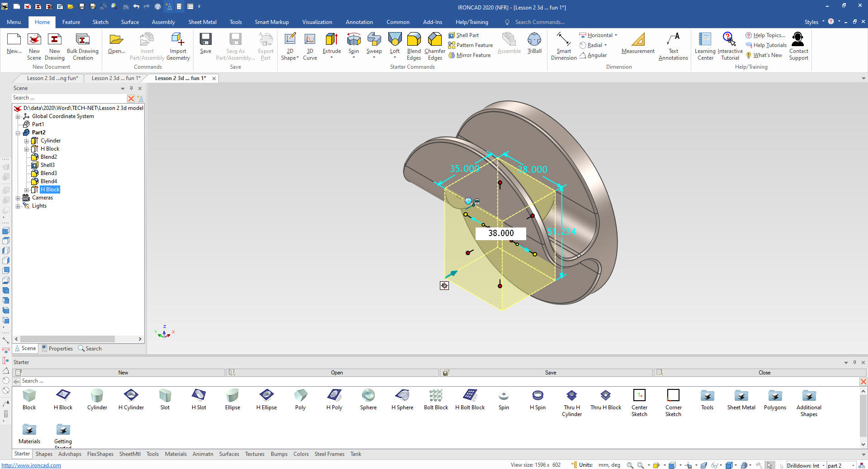Open the Horizontal dimension dropdown
Viewport: 868px width, 469px height.
(616, 35)
